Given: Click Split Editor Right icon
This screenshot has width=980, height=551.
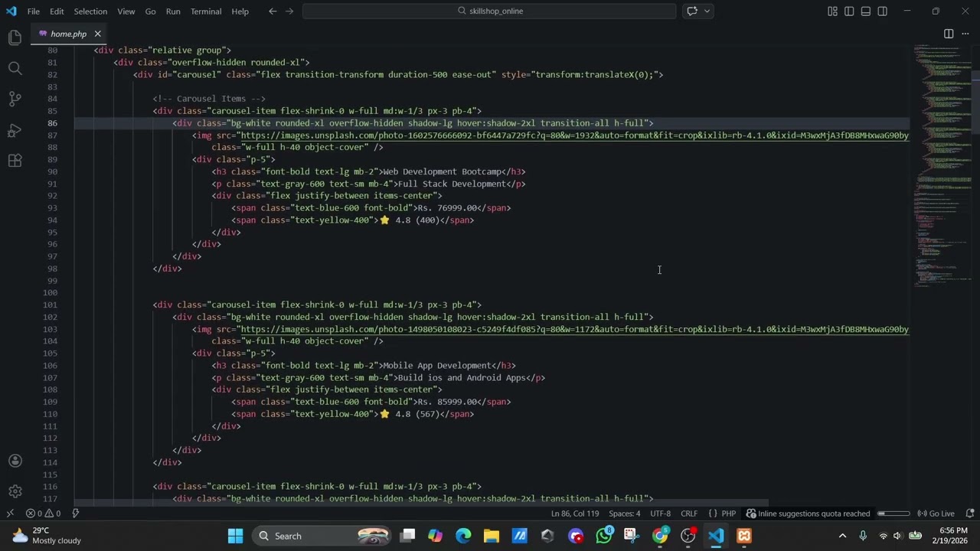Looking at the screenshot, I should (x=949, y=34).
